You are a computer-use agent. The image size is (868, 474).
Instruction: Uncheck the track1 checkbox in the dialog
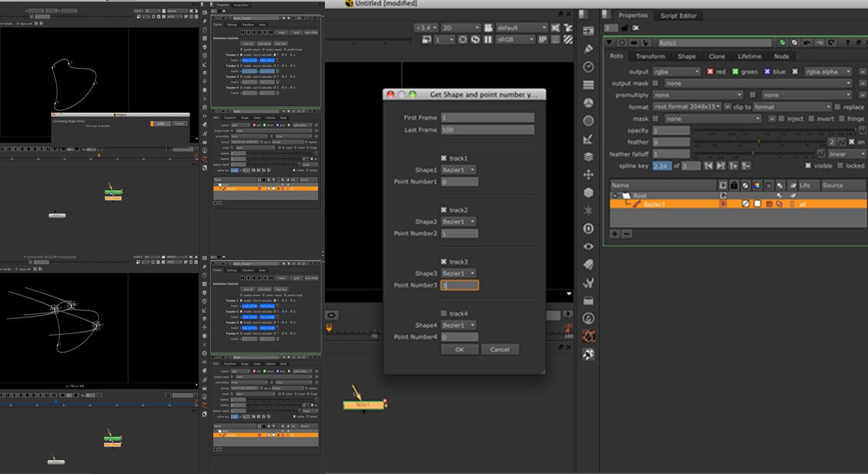[444, 158]
